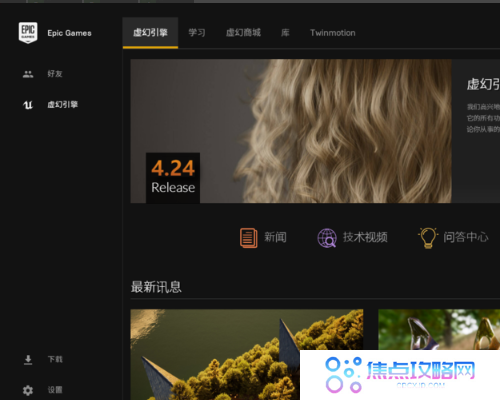Select 虚幻引擎 in the sidebar
The image size is (500, 400).
[x=63, y=105]
